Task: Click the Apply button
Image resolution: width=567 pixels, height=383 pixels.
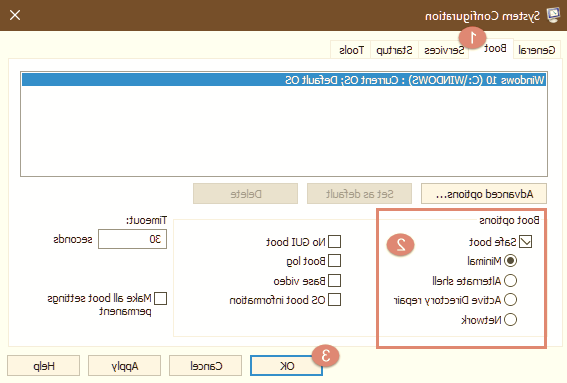Action: [x=124, y=366]
